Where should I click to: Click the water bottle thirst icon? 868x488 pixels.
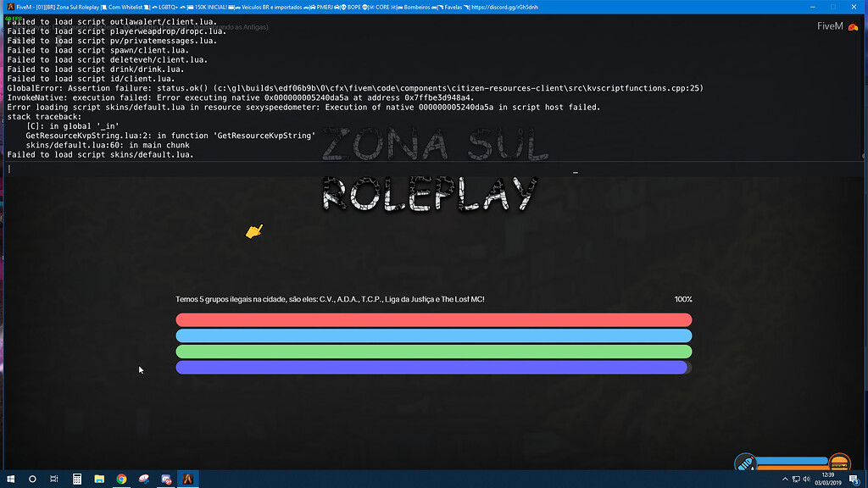pyautogui.click(x=743, y=463)
